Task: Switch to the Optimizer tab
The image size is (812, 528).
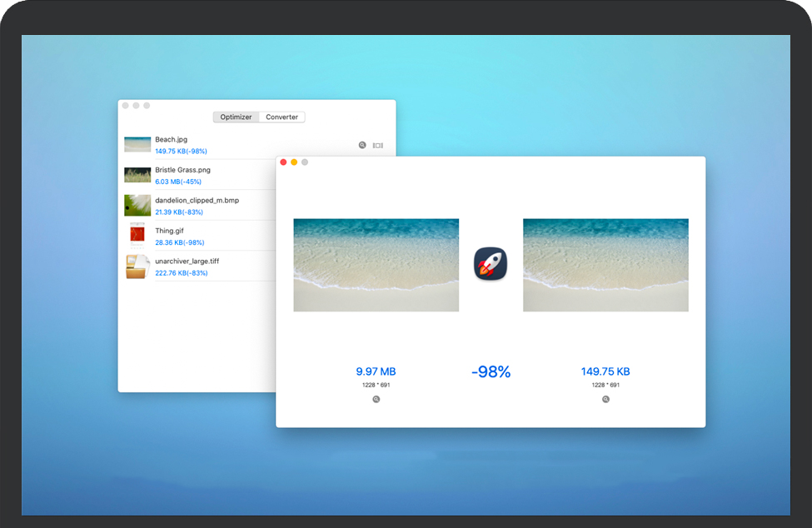Action: pos(236,117)
